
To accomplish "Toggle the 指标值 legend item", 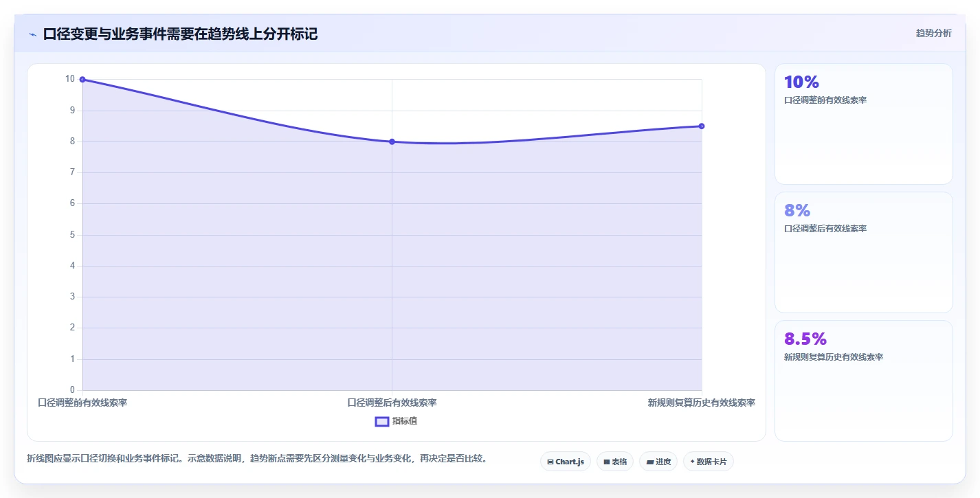I will [x=396, y=421].
